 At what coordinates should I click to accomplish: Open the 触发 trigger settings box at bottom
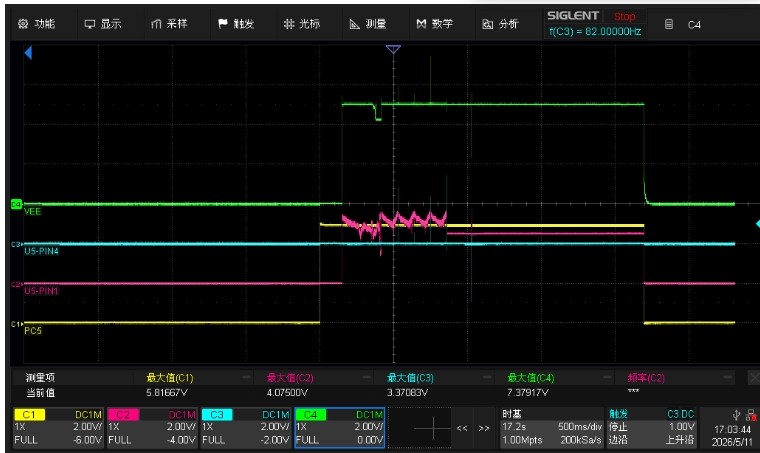tap(651, 427)
